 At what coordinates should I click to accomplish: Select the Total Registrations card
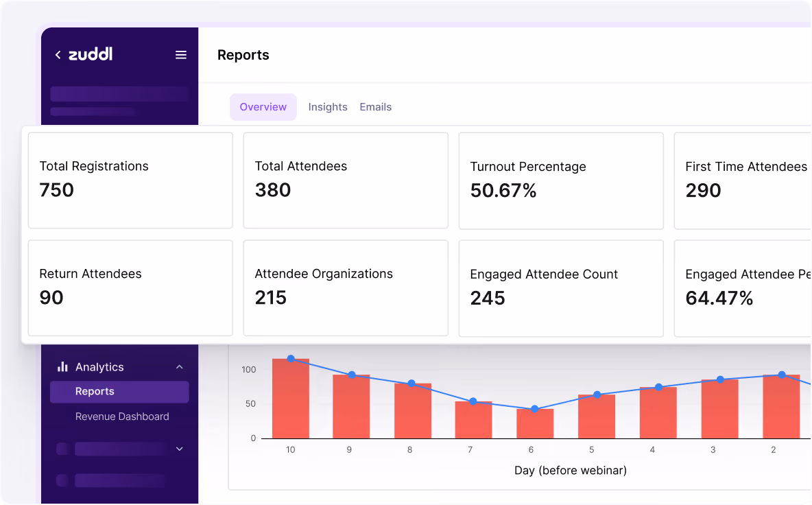coord(130,180)
